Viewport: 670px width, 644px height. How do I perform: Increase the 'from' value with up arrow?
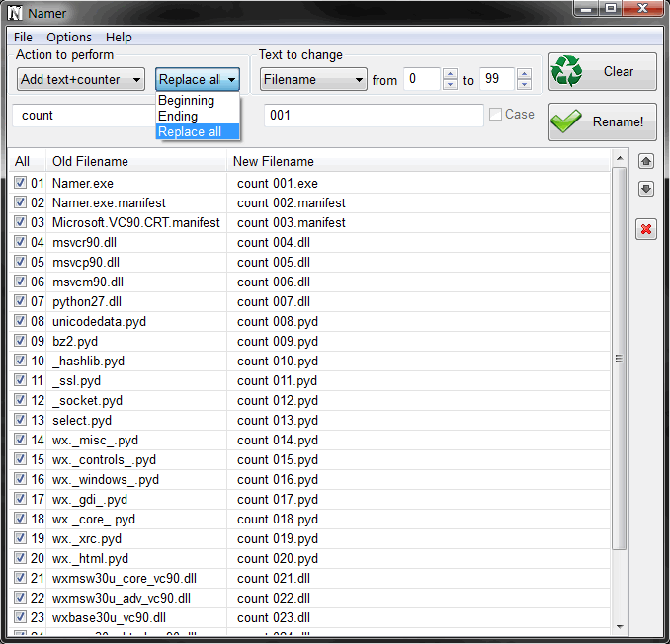[x=451, y=74]
